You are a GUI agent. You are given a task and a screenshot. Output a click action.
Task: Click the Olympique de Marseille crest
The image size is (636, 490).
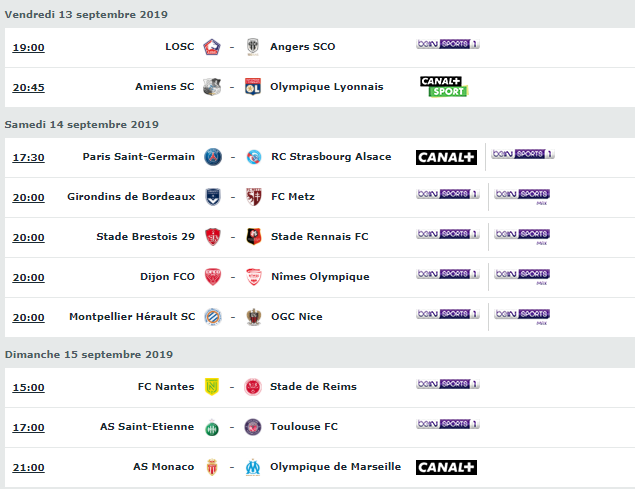(x=253, y=467)
